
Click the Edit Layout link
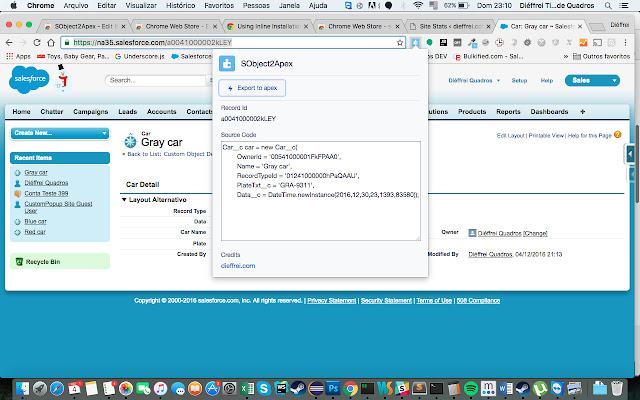[x=510, y=136]
